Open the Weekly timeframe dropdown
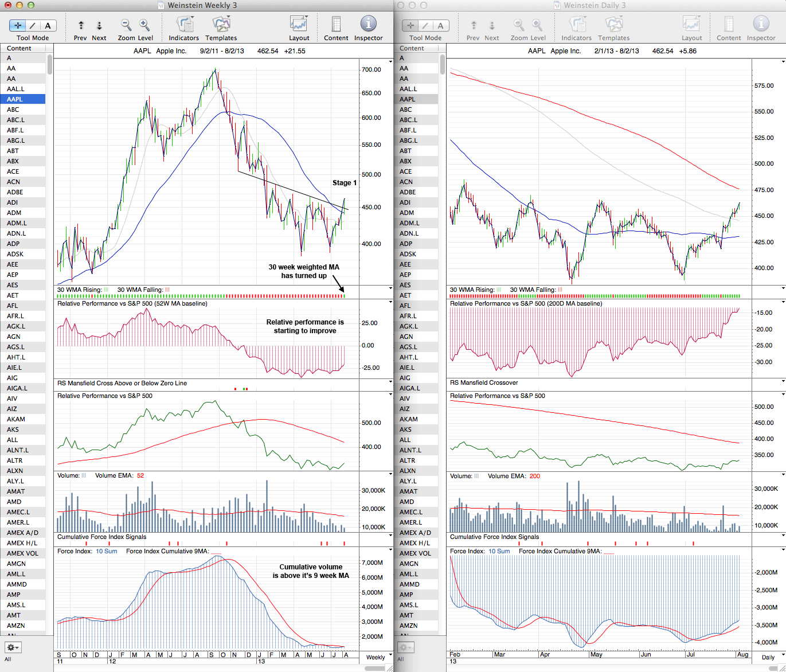Viewport: 786px width, 672px height. [x=376, y=657]
